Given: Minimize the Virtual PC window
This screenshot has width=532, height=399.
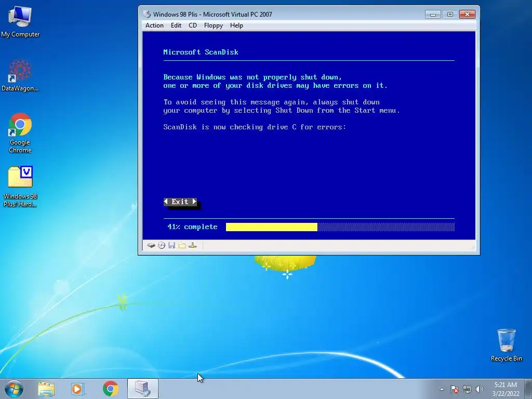Looking at the screenshot, I should pos(433,14).
